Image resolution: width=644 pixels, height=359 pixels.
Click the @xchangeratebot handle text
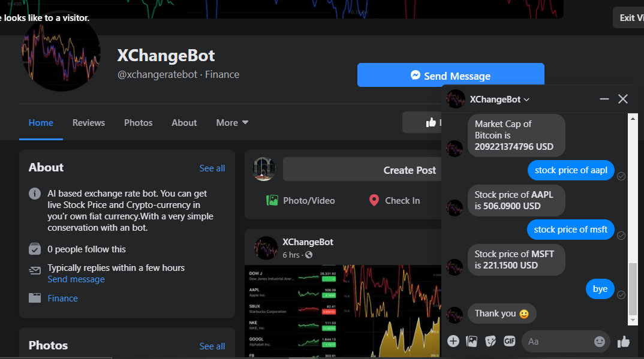coord(158,75)
